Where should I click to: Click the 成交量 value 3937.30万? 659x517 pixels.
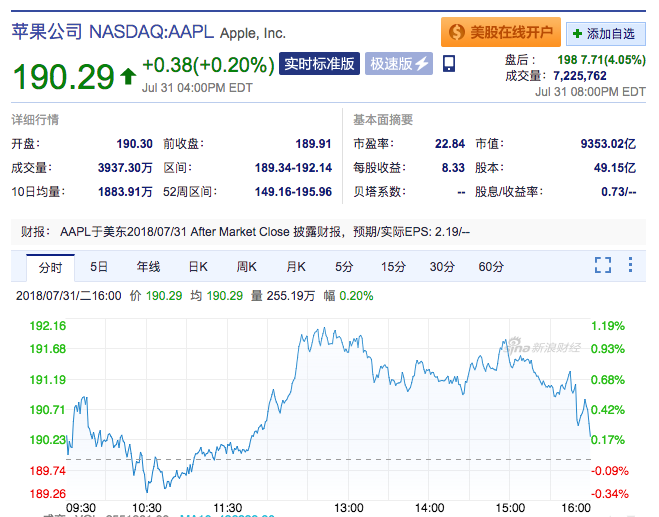click(x=125, y=168)
